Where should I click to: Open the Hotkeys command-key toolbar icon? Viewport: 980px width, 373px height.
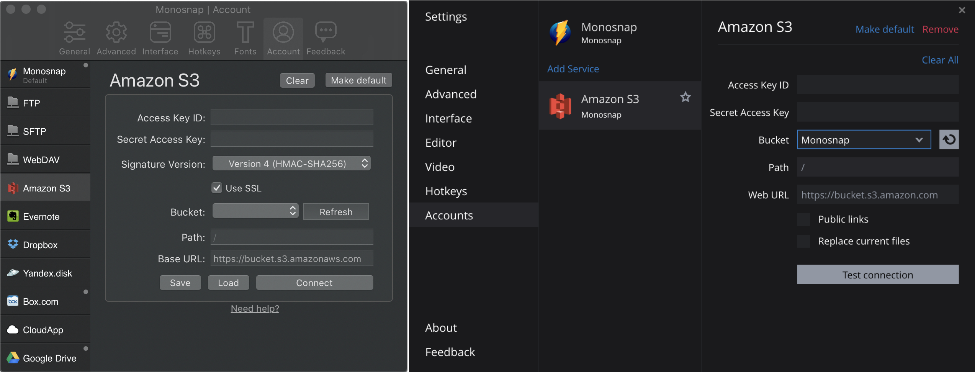coord(204,33)
